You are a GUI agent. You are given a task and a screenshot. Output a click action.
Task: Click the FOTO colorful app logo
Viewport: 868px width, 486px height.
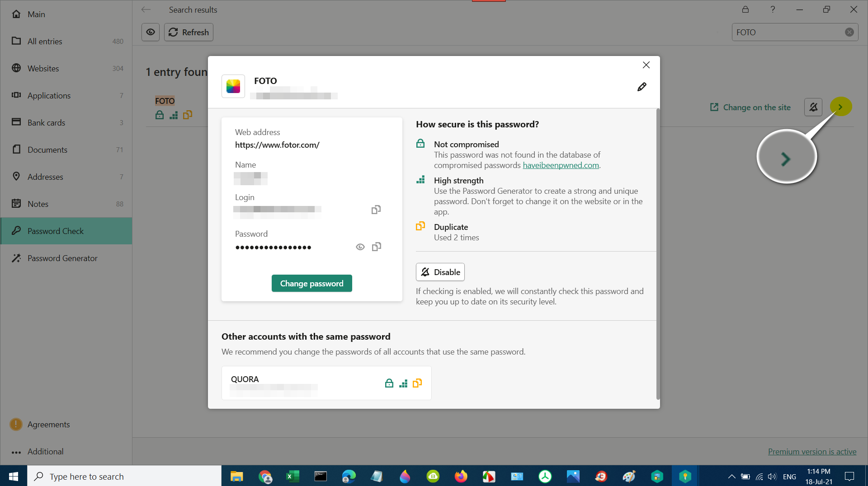pyautogui.click(x=233, y=86)
